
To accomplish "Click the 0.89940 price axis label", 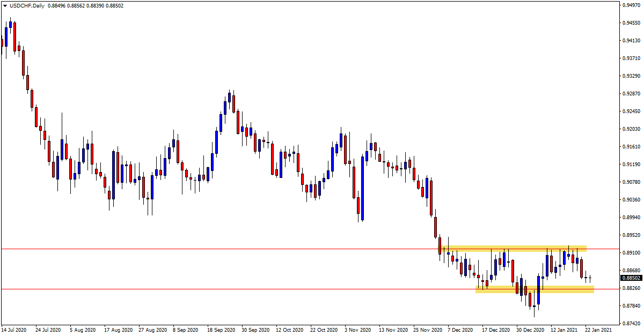I will tap(631, 218).
